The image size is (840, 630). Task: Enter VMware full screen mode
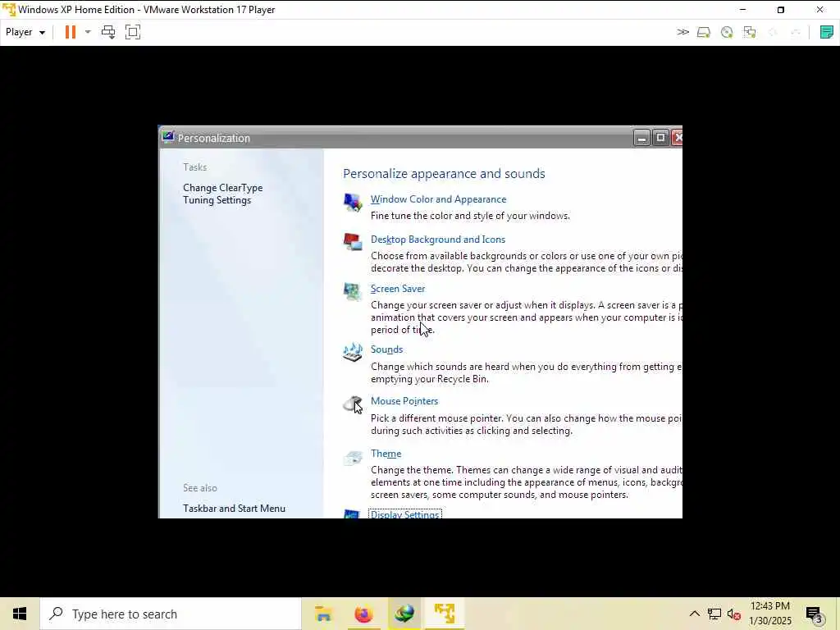132,32
